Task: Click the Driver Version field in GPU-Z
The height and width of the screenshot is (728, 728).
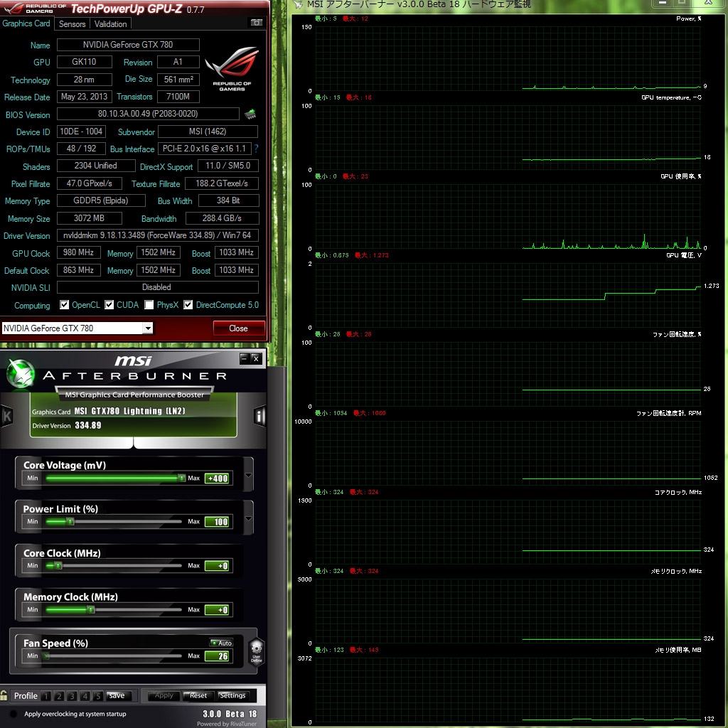Action: [157, 235]
